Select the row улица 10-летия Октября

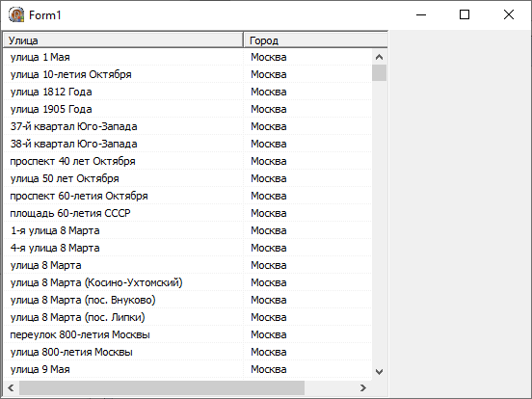pyautogui.click(x=188, y=74)
